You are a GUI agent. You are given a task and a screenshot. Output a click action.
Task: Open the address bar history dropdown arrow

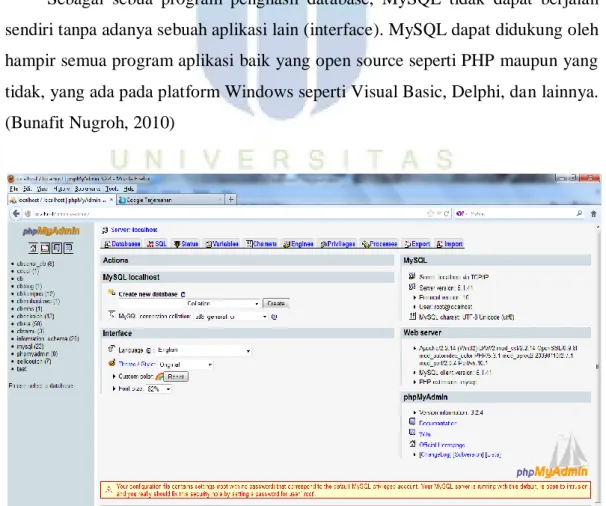coord(439,213)
